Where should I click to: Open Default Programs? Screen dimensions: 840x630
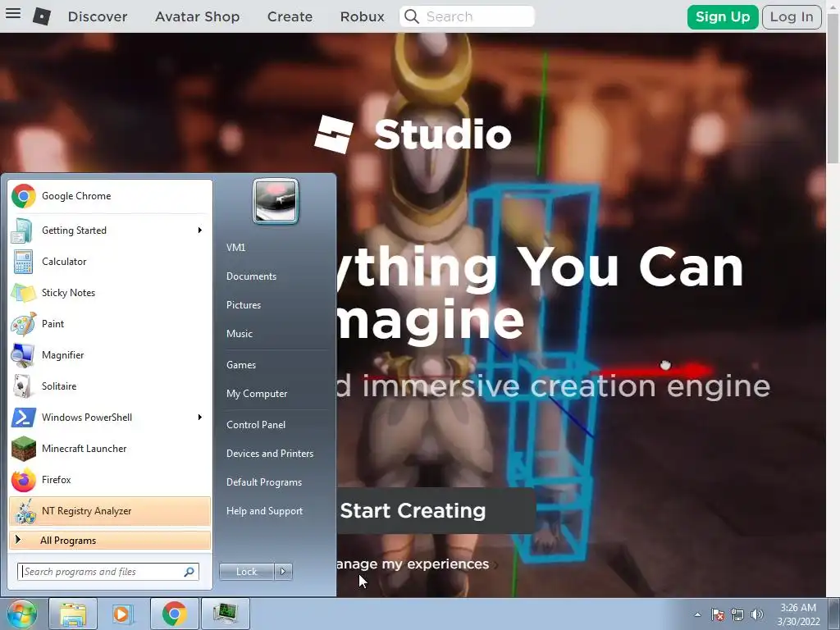tap(264, 482)
